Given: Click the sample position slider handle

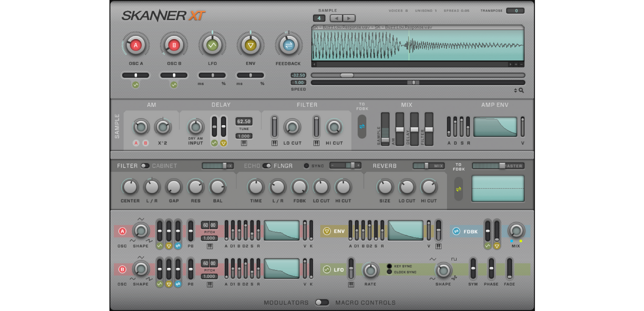Looking at the screenshot, I should pos(347,75).
